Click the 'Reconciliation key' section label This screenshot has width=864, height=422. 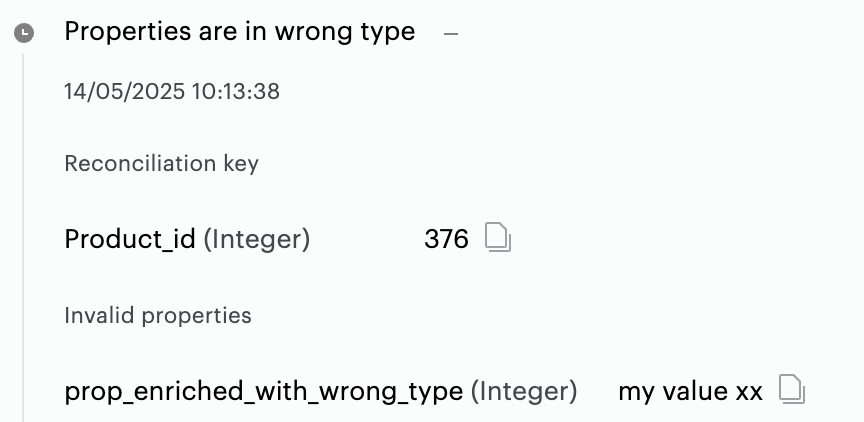tap(161, 164)
